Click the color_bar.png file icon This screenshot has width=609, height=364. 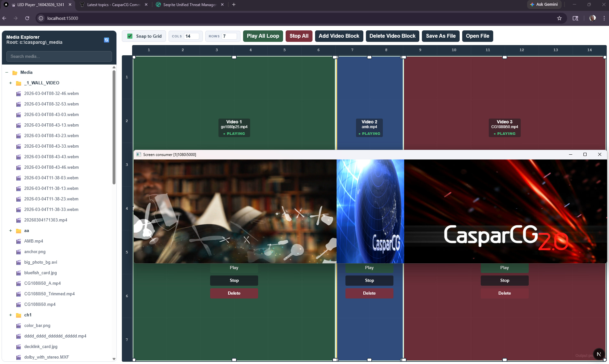tap(19, 326)
